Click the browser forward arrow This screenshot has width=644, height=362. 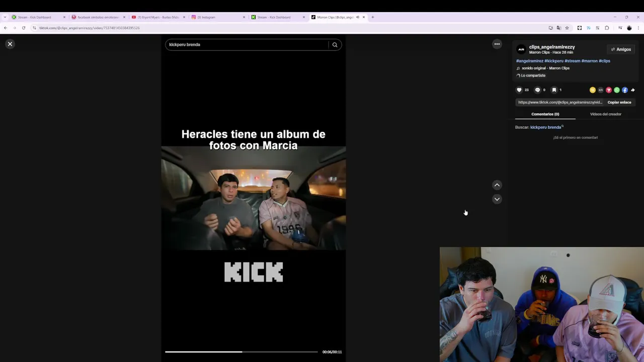14,28
